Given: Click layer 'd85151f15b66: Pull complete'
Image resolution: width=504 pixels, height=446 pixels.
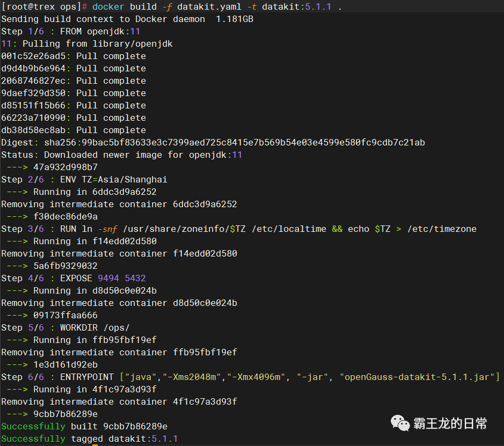Looking at the screenshot, I should [74, 105].
